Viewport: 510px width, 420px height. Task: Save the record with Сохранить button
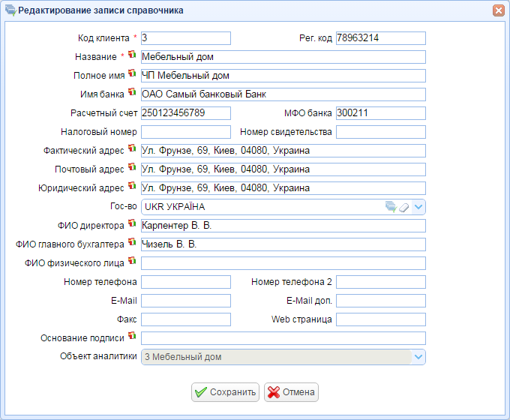[x=226, y=392]
